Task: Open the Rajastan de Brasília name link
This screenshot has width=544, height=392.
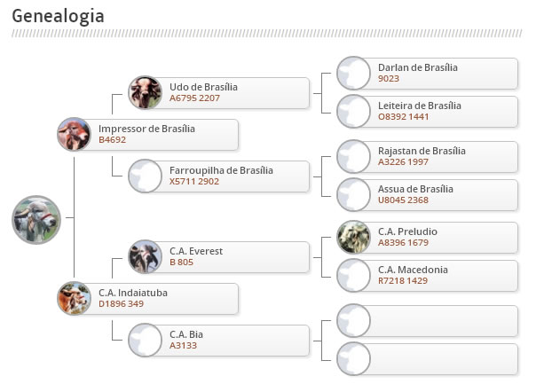Action: tap(422, 151)
